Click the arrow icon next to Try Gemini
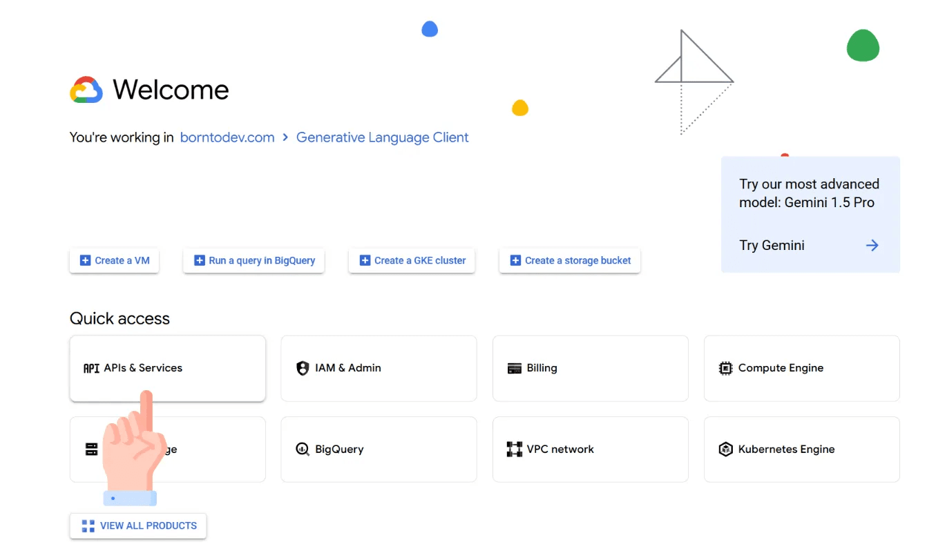 [872, 245]
